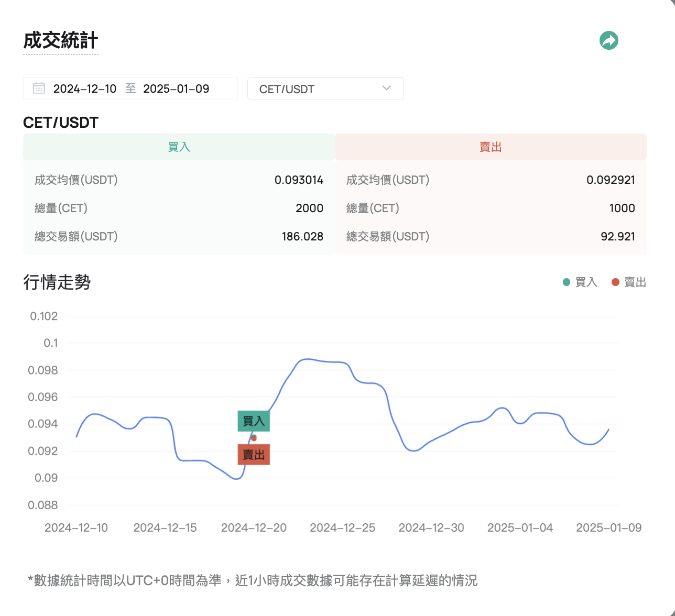The width and height of the screenshot is (675, 616).
Task: Click the x-axis label 2025-01-04
Action: click(x=520, y=527)
